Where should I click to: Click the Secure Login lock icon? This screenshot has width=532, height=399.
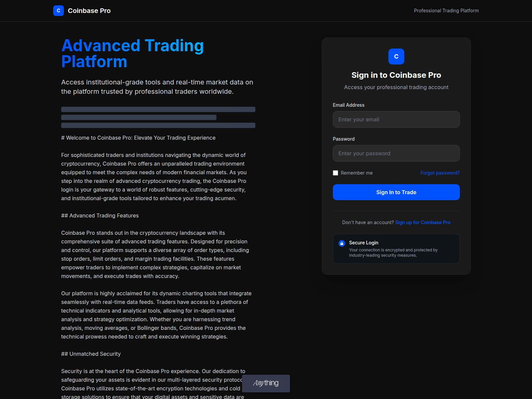coord(342,243)
